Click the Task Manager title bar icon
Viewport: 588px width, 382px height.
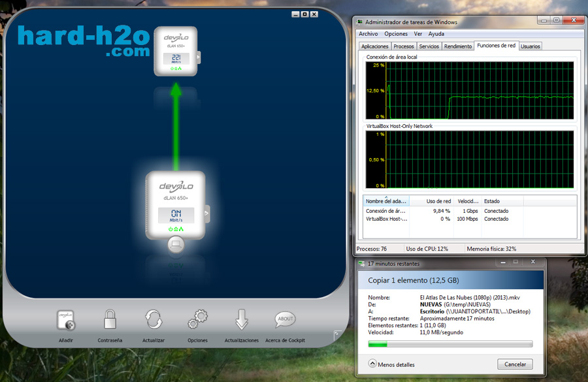click(x=360, y=22)
